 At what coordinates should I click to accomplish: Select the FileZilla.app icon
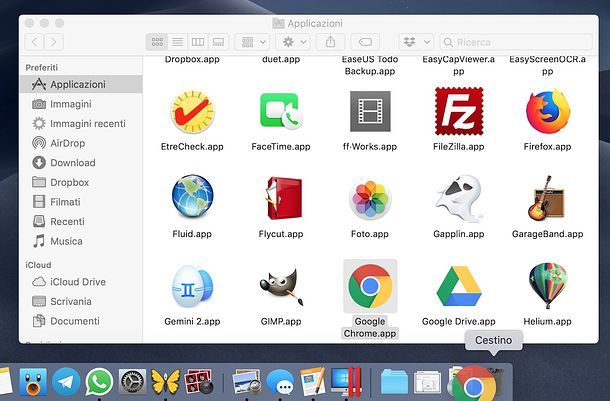point(459,111)
